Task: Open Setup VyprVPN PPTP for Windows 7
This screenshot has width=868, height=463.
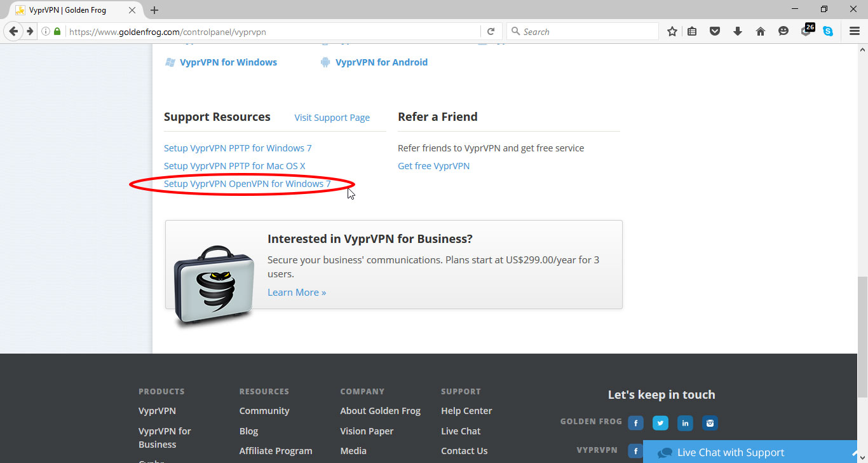Action: 238,148
